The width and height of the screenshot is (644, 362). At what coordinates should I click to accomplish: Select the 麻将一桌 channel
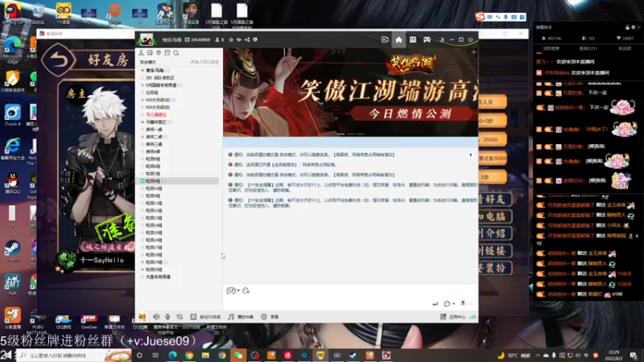point(154,130)
